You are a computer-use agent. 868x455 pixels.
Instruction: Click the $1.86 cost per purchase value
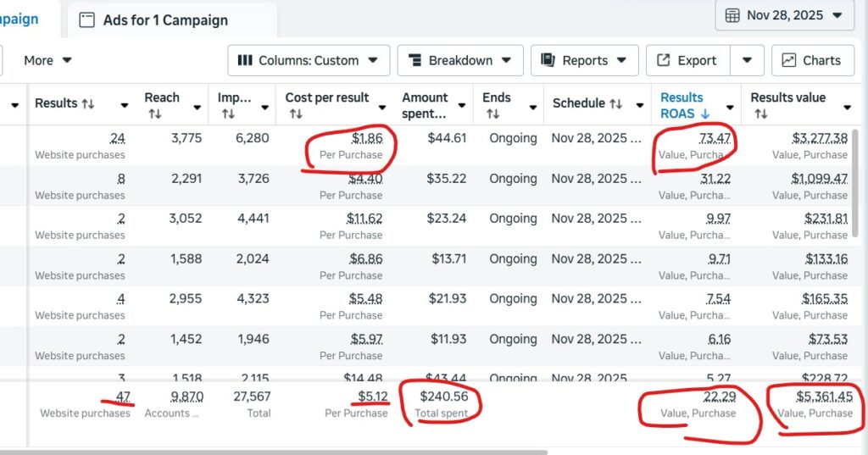click(366, 137)
